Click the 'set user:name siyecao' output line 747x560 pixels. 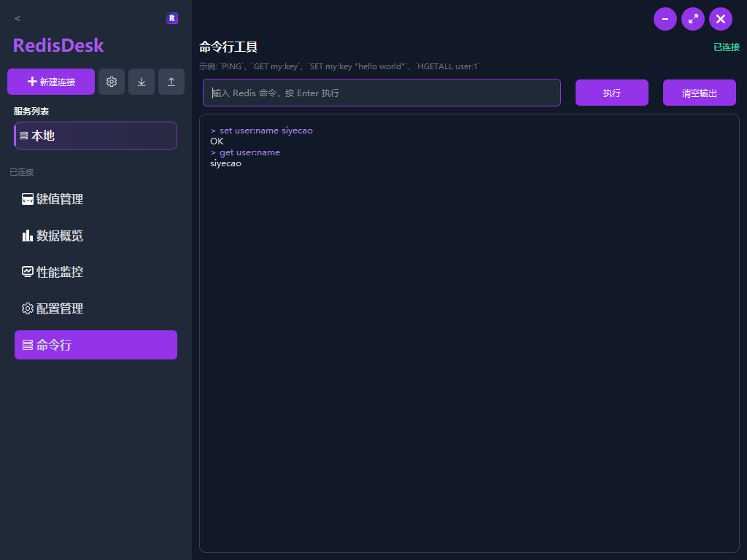click(x=262, y=131)
